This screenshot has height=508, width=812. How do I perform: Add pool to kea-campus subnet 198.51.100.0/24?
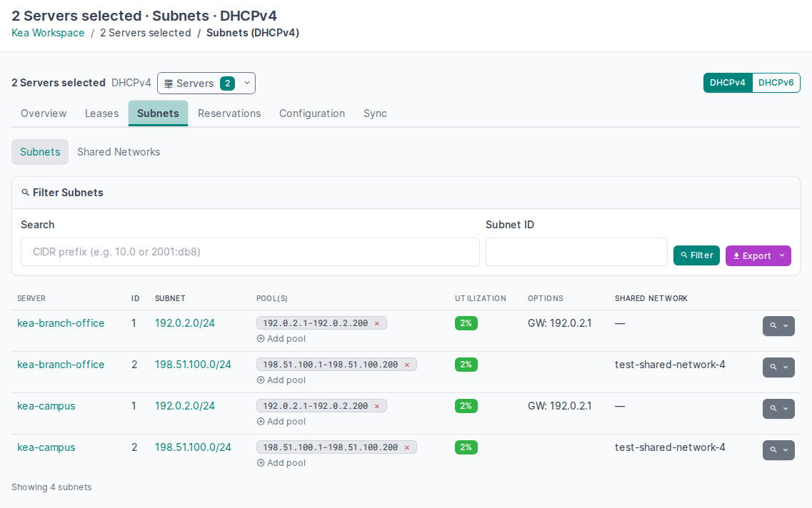tap(281, 463)
